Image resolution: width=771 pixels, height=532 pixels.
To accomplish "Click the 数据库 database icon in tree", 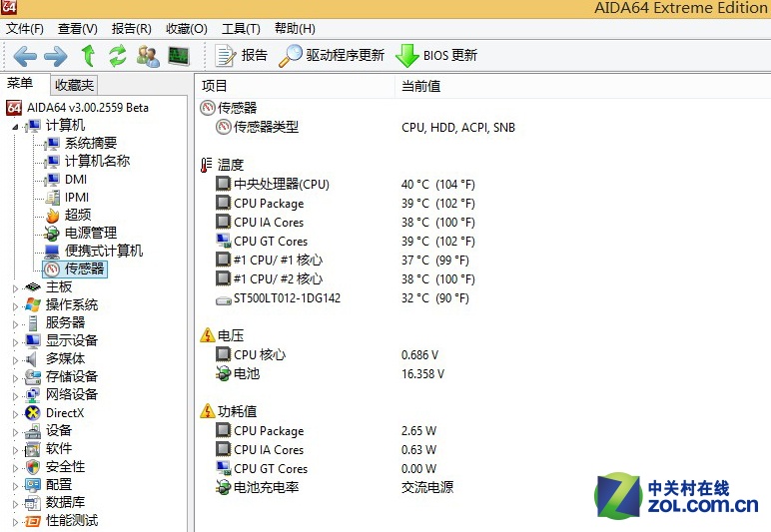I will point(33,503).
